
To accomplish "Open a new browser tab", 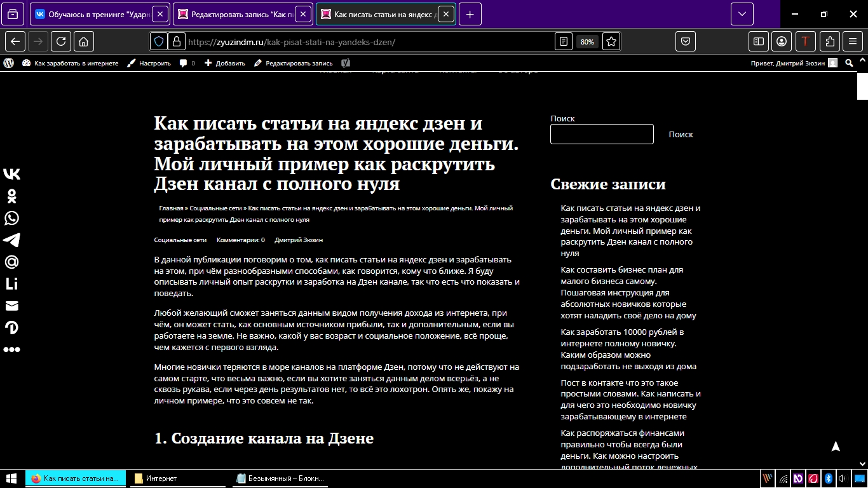I will [470, 14].
